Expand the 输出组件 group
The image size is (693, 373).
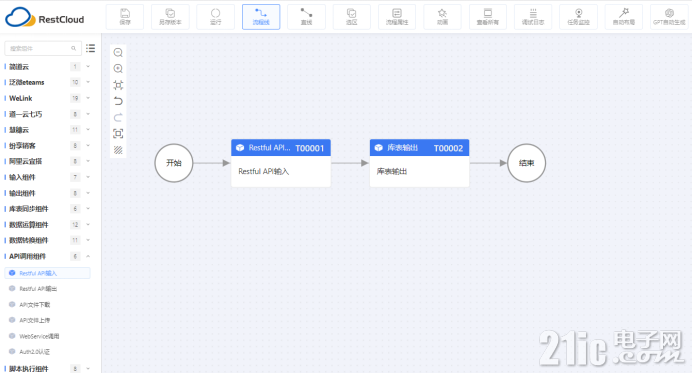(x=88, y=193)
